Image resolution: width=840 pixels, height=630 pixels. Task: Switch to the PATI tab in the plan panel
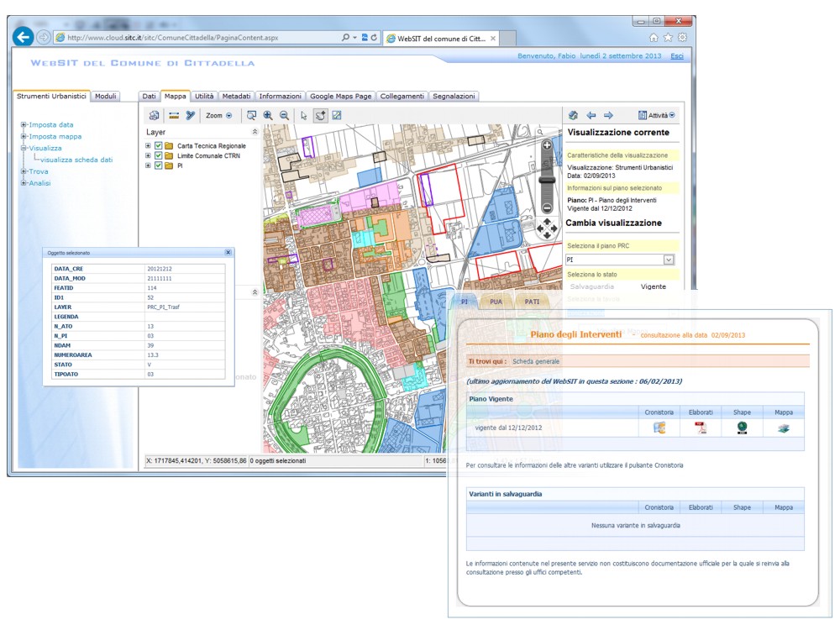[x=532, y=302]
